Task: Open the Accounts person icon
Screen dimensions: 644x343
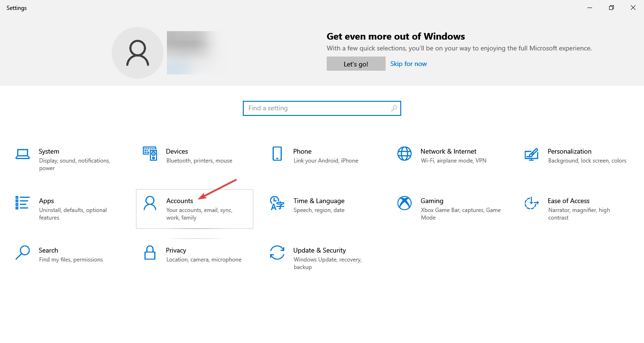Action: (x=150, y=203)
